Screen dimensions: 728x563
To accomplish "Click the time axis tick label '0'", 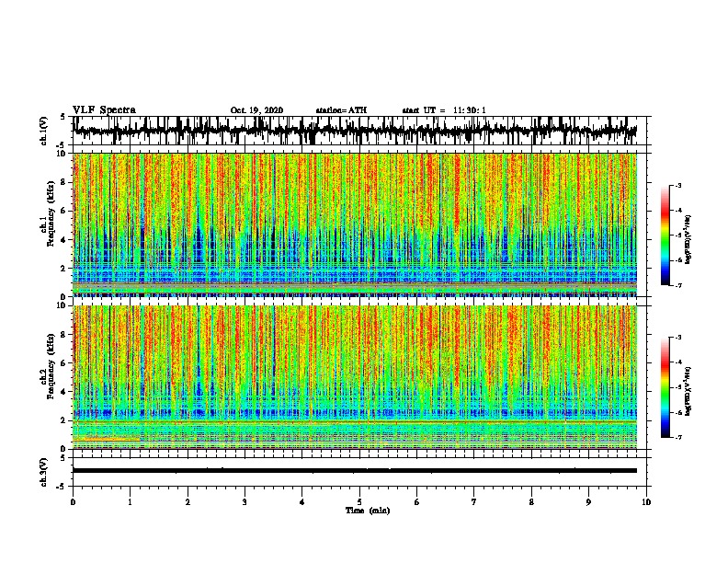I will coord(73,501).
